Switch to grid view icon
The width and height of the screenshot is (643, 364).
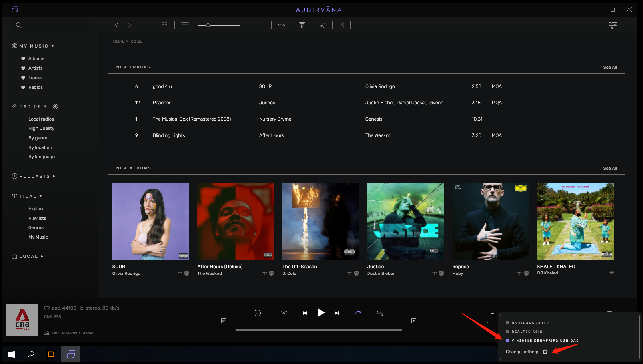(x=164, y=25)
